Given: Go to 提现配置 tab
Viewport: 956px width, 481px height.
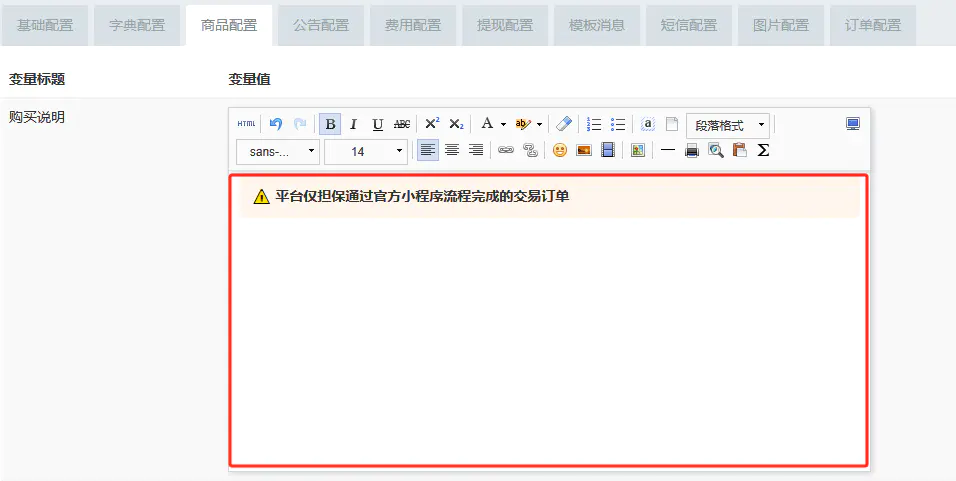Looking at the screenshot, I should (505, 26).
